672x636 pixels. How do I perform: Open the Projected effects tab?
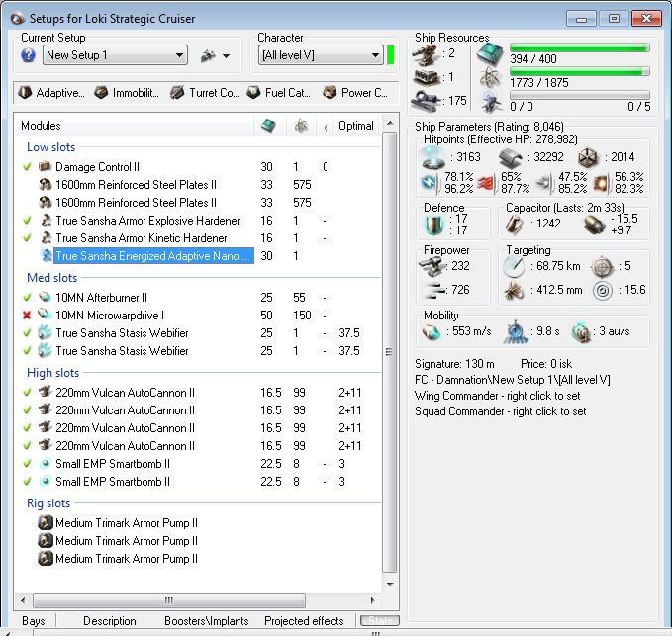[x=304, y=621]
